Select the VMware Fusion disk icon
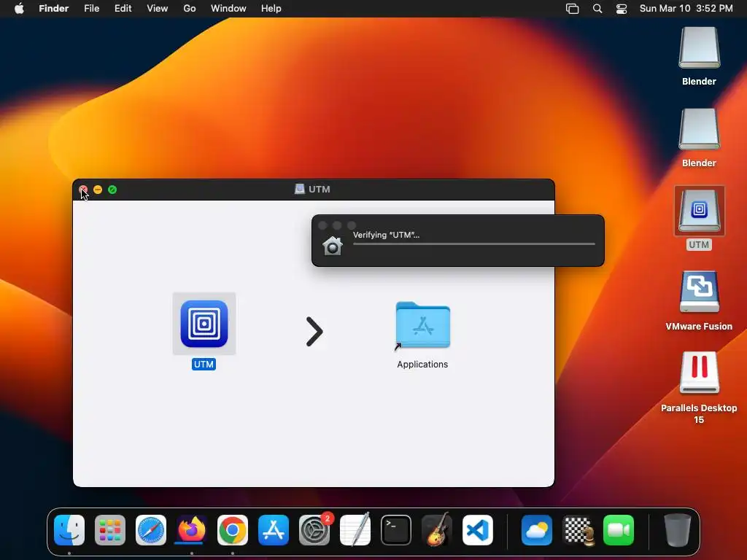The width and height of the screenshot is (747, 560). coord(699,292)
